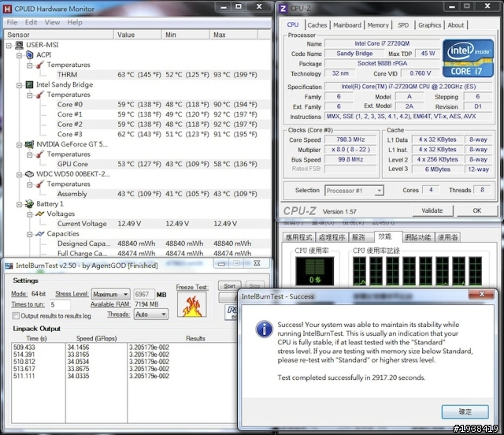Screen dimensions: 504x435
Task: Click the OK button in CPU-Z
Action: point(477,210)
